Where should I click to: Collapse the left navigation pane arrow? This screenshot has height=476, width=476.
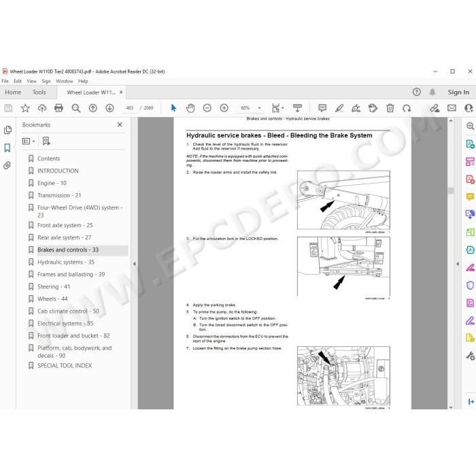(134, 264)
